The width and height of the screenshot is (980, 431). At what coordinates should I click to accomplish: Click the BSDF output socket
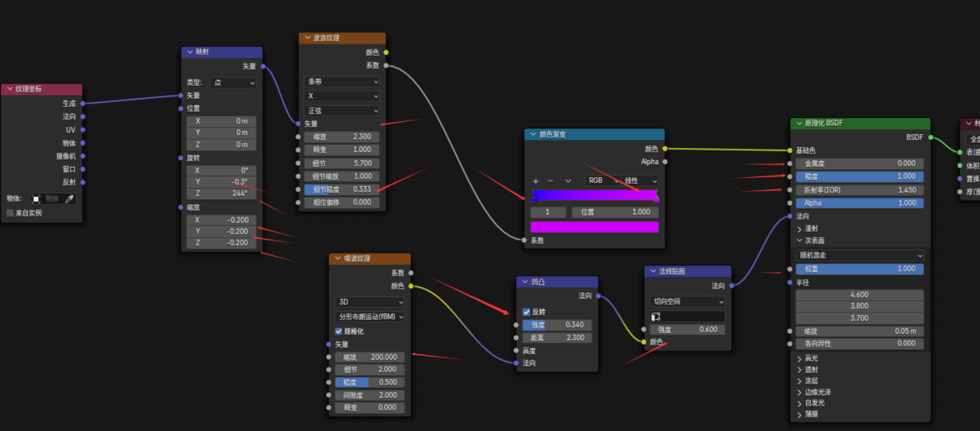coord(930,137)
